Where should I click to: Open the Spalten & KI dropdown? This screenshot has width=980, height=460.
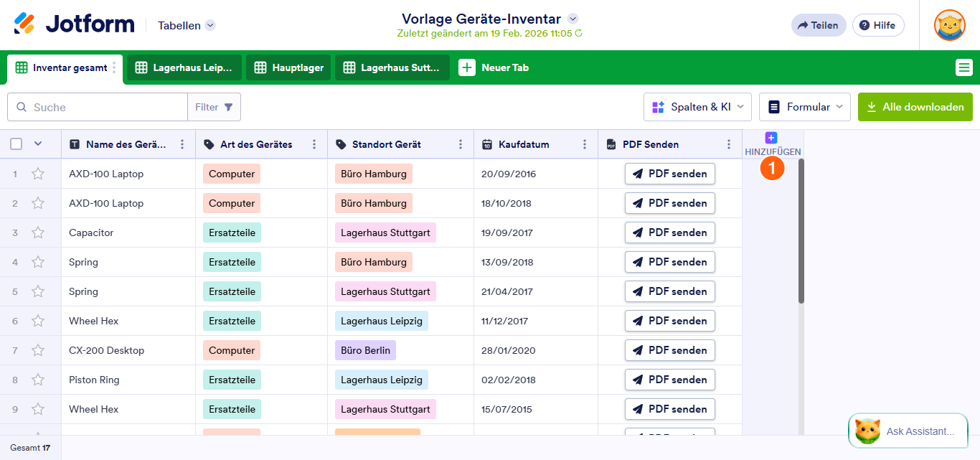(x=697, y=106)
